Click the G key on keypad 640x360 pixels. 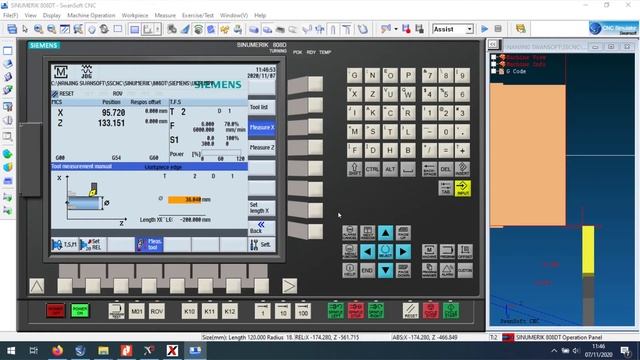(x=354, y=76)
